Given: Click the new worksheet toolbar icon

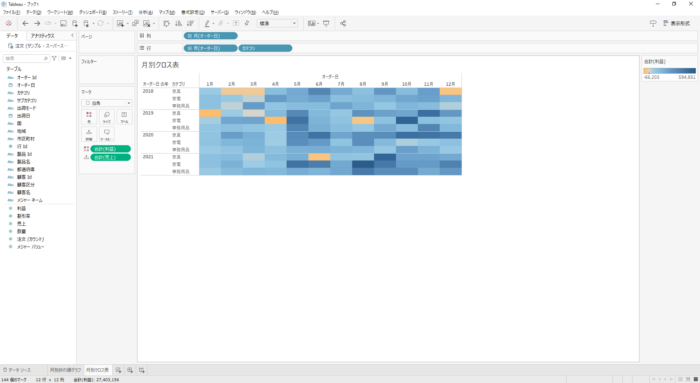Looking at the screenshot, I should click(120, 23).
